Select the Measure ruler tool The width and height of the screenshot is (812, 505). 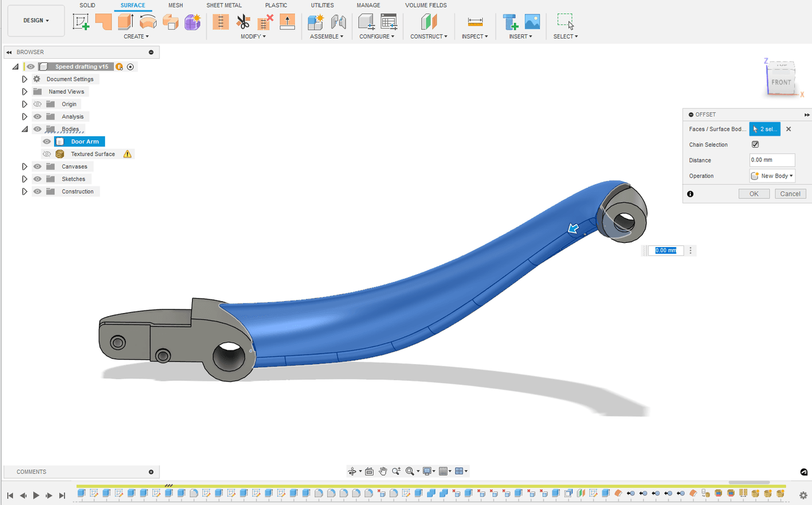pyautogui.click(x=475, y=22)
